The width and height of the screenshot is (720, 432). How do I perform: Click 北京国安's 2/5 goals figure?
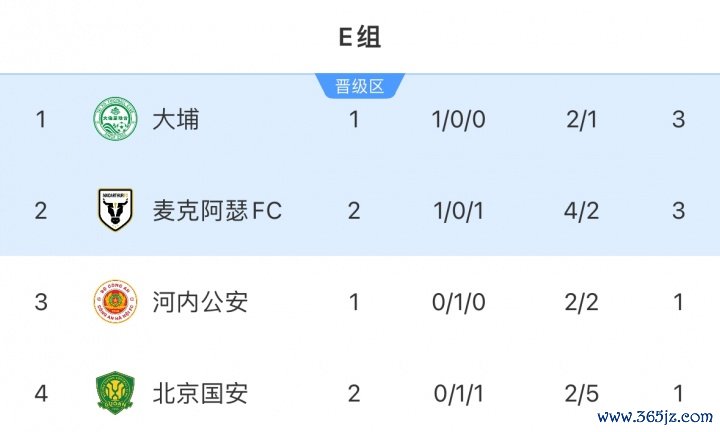click(580, 392)
